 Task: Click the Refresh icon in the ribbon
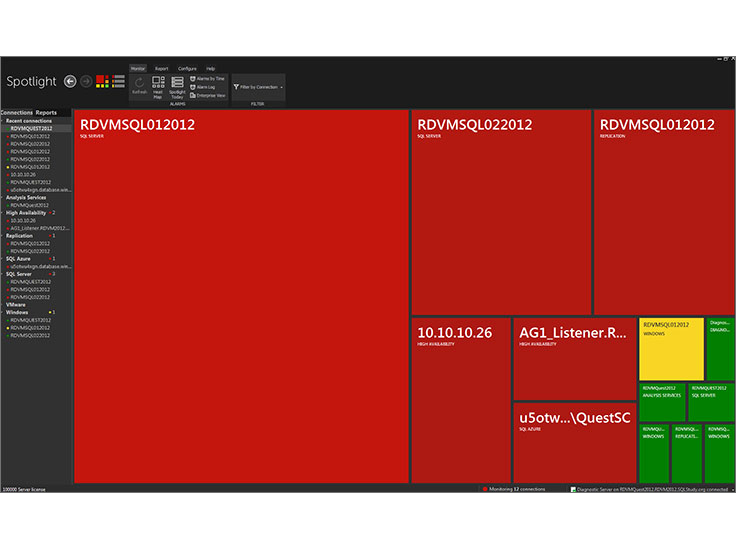(139, 86)
